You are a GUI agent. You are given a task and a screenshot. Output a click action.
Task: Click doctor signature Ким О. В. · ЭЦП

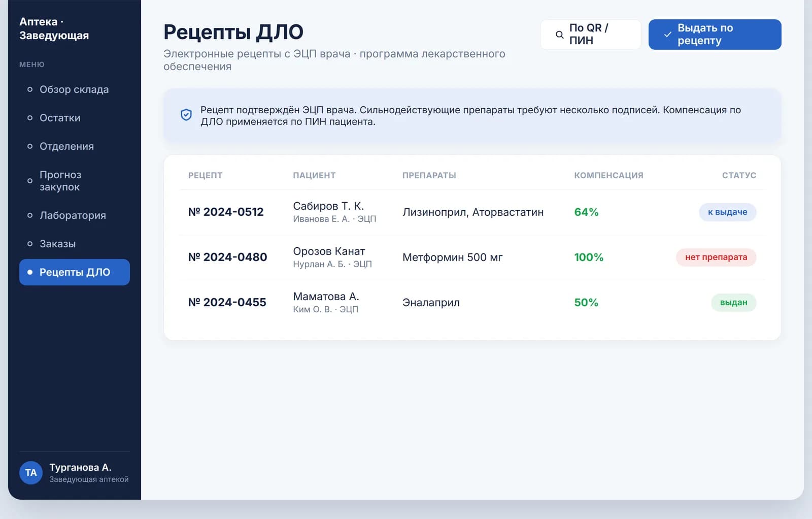click(x=325, y=309)
